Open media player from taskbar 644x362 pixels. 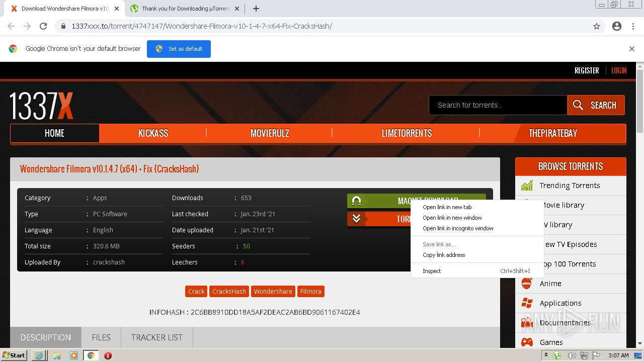74,355
